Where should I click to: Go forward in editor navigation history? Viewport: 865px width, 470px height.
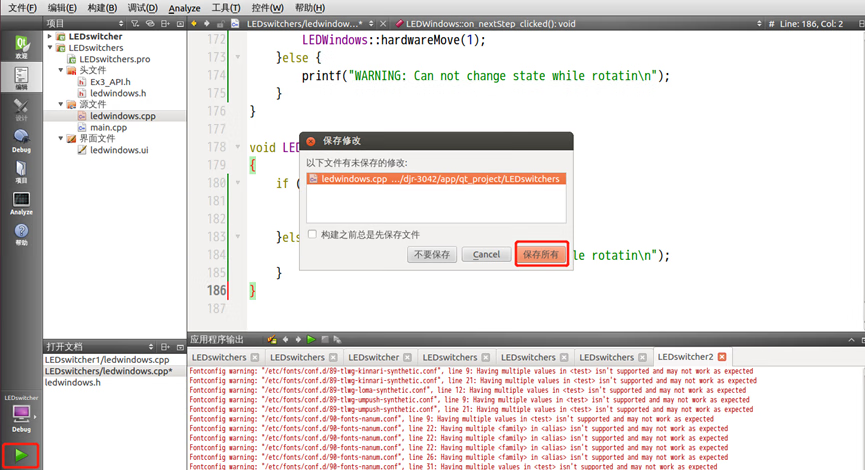pyautogui.click(x=207, y=24)
